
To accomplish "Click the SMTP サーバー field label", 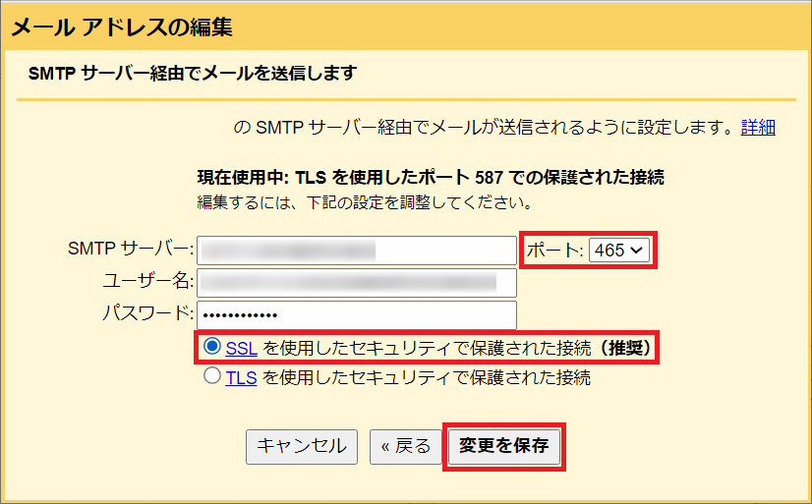I will (x=131, y=251).
